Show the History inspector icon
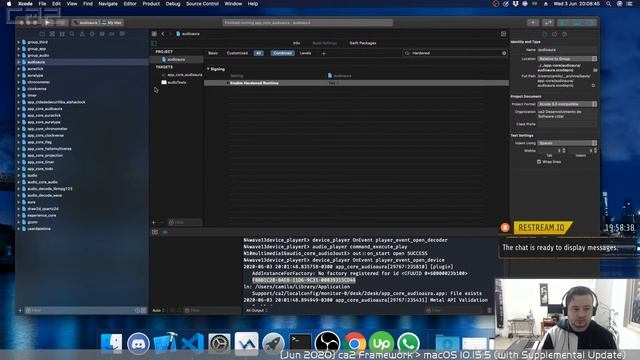 pos(554,34)
